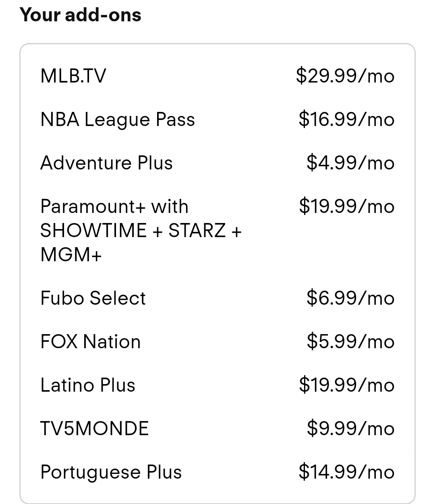Click the Fubo Select add-on
435x504 pixels.
point(217,298)
